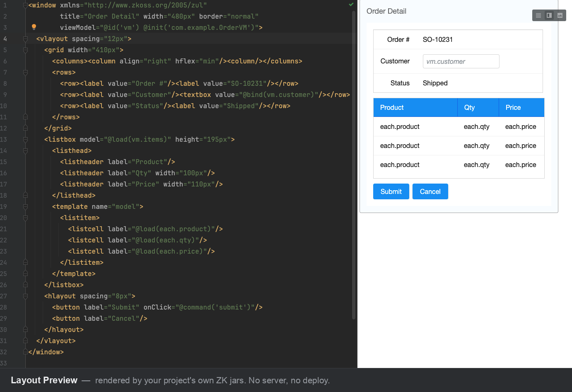Click the Product list header
Screen dimensions: 572x392
[x=415, y=108]
